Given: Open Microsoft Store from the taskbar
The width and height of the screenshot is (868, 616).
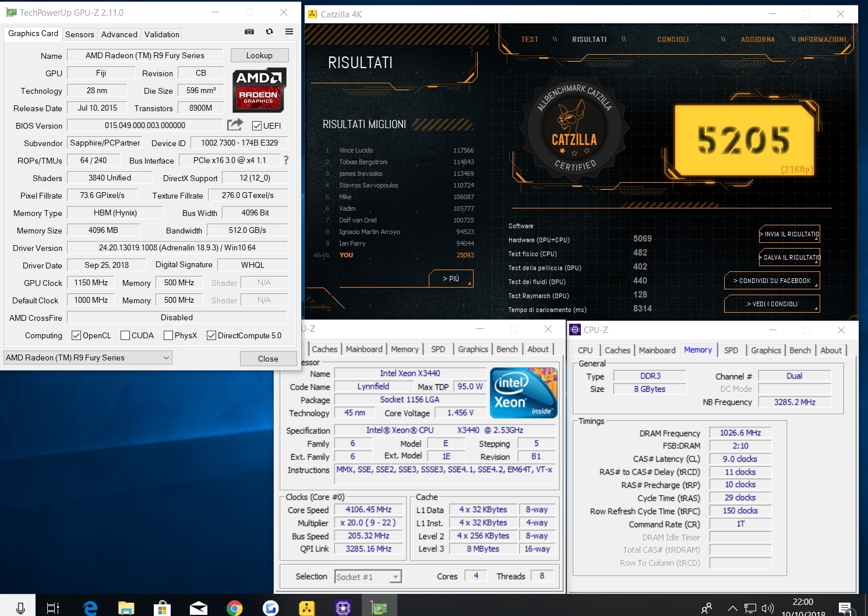Looking at the screenshot, I should (163, 608).
